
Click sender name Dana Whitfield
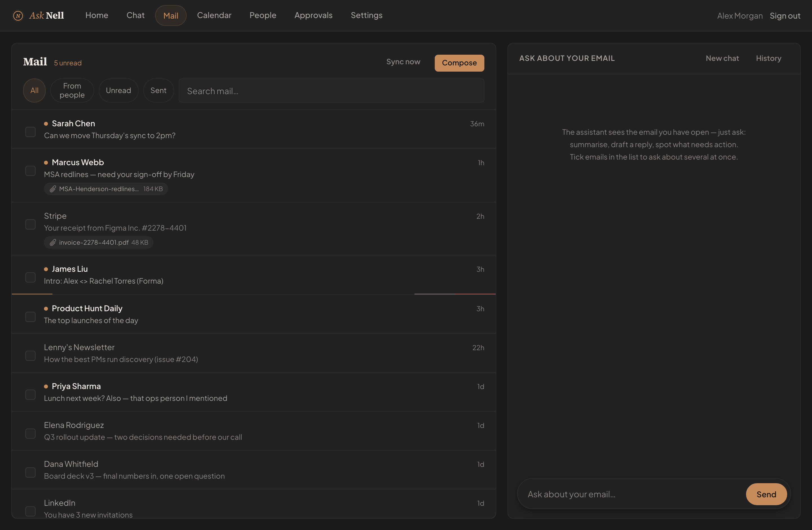pos(71,464)
